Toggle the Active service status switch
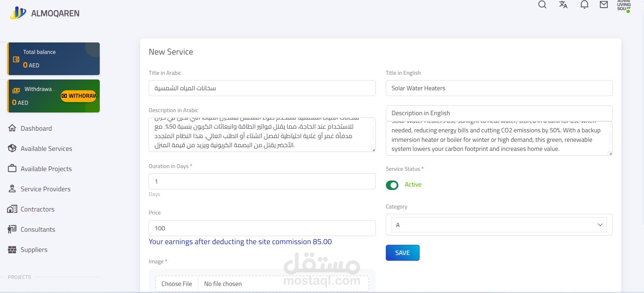The width and height of the screenshot is (644, 293). click(392, 185)
